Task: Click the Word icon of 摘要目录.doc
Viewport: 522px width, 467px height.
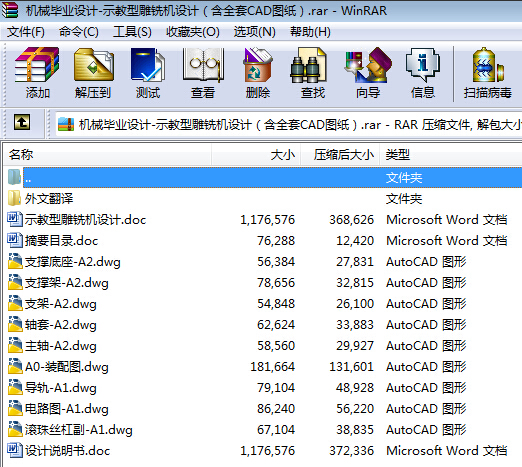Action: [x=15, y=240]
